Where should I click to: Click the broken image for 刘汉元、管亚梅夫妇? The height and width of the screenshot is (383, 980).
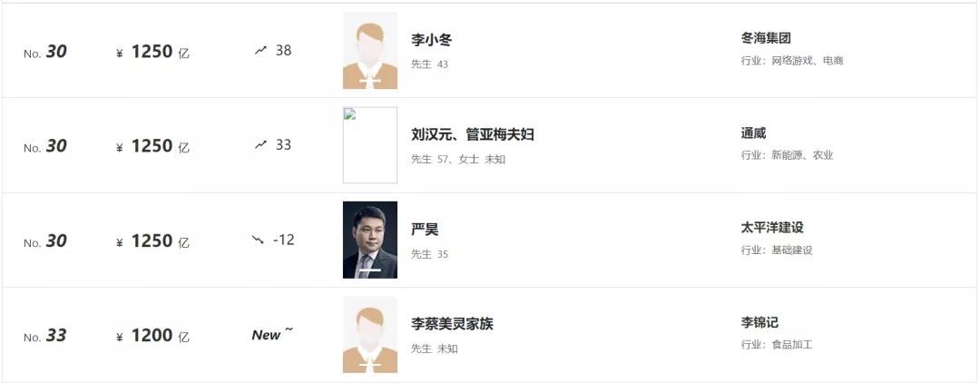pos(369,145)
